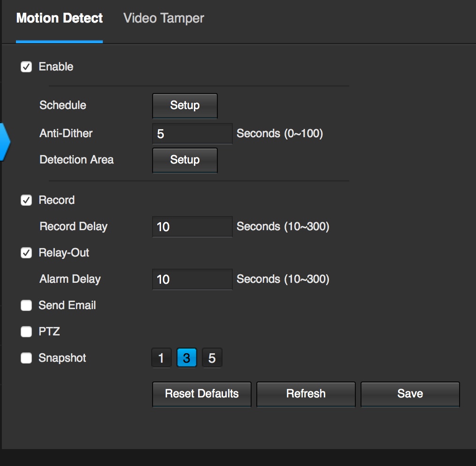The image size is (476, 466).
Task: Click the blue arrow side panel handle
Action: point(5,141)
